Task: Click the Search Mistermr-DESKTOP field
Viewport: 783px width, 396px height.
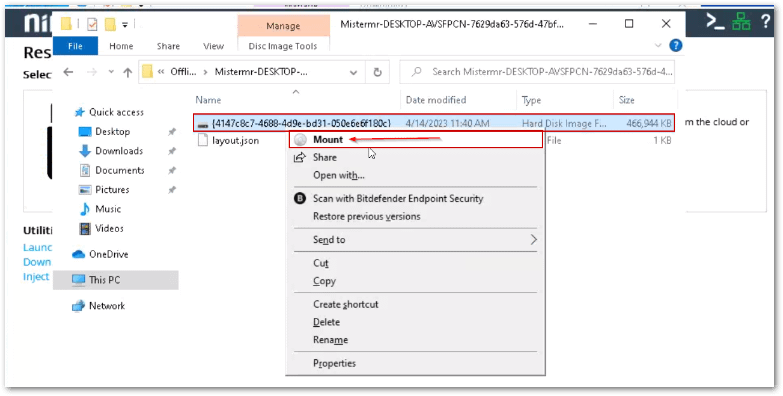Action: click(x=537, y=72)
